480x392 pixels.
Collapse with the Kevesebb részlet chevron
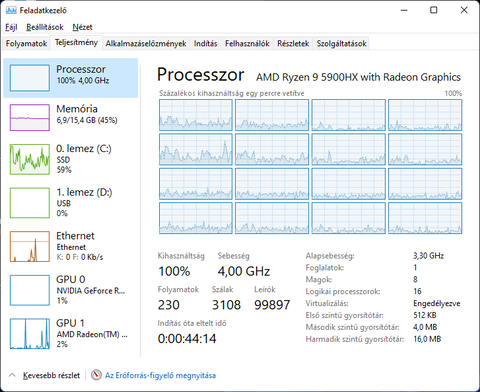12,375
